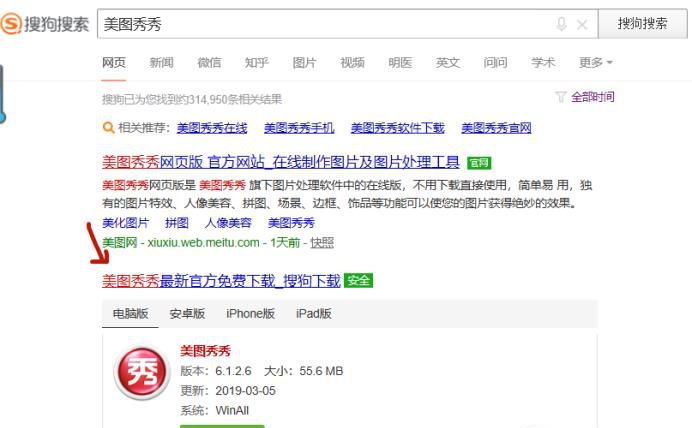Switch to the 微信 tab
The width and height of the screenshot is (692, 428).
click(x=209, y=63)
